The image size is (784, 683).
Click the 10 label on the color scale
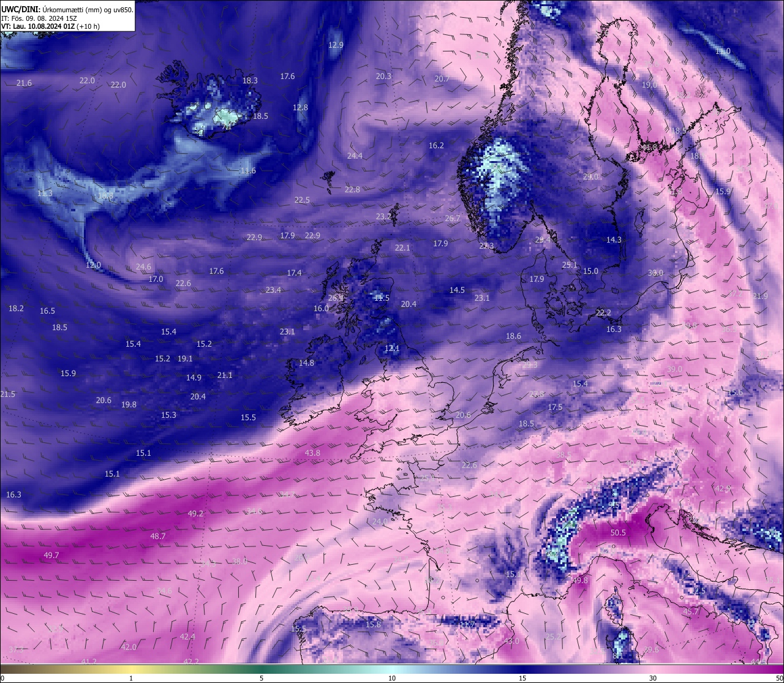click(x=391, y=678)
